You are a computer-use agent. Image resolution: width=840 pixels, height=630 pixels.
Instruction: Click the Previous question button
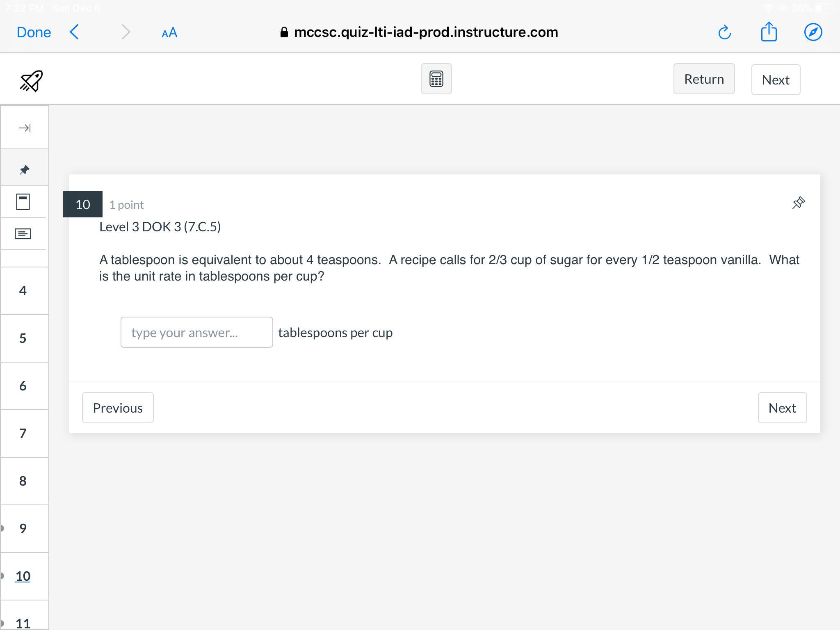[118, 408]
